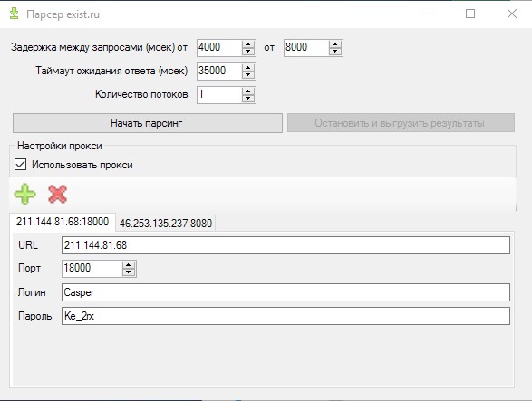
Task: Decrease the minimum delay 4000 value
Action: [x=248, y=52]
